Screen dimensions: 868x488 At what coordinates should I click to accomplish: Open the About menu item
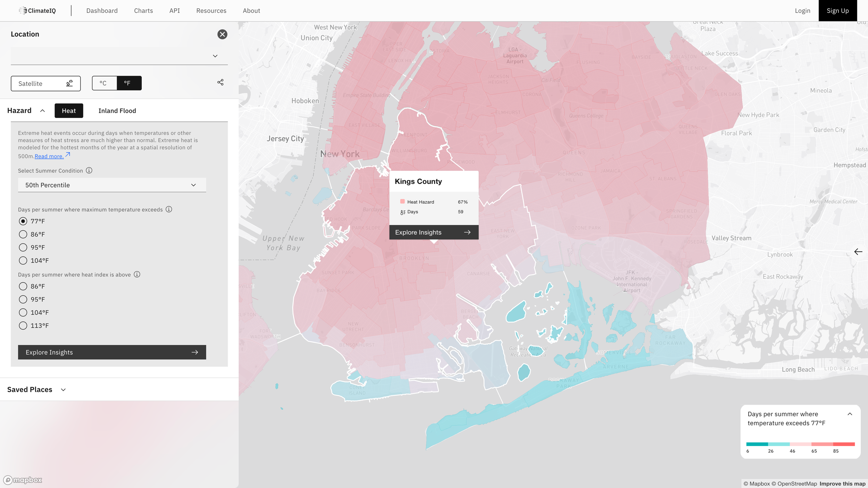(x=251, y=11)
